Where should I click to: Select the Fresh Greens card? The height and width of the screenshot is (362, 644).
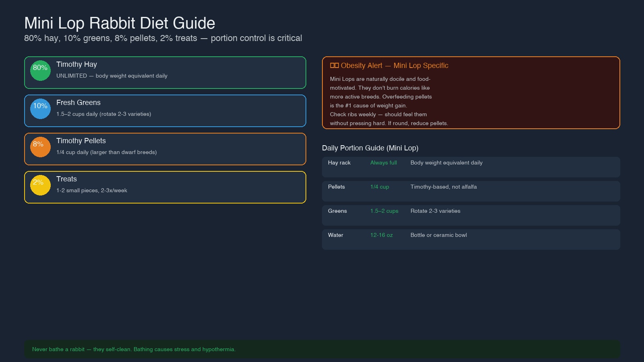[x=165, y=111]
